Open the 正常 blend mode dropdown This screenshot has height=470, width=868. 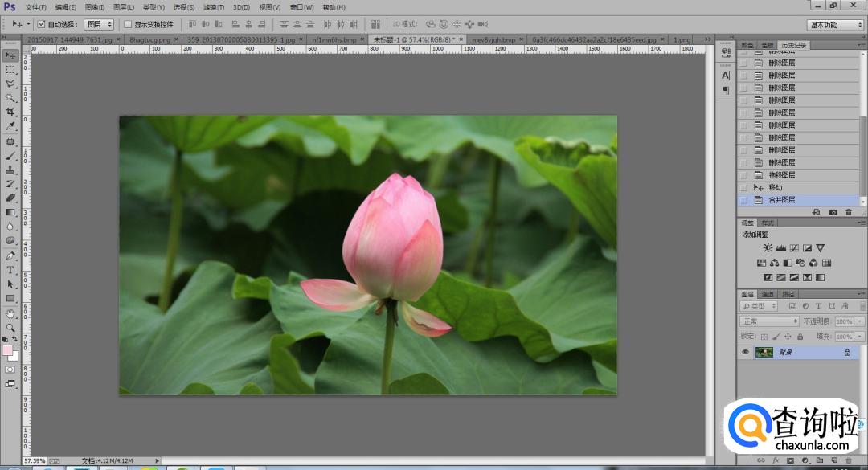click(769, 321)
